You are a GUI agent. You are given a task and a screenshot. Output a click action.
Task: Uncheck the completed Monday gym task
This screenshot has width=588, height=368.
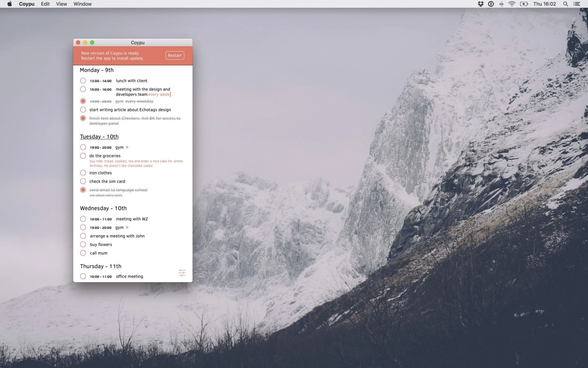pyautogui.click(x=83, y=101)
